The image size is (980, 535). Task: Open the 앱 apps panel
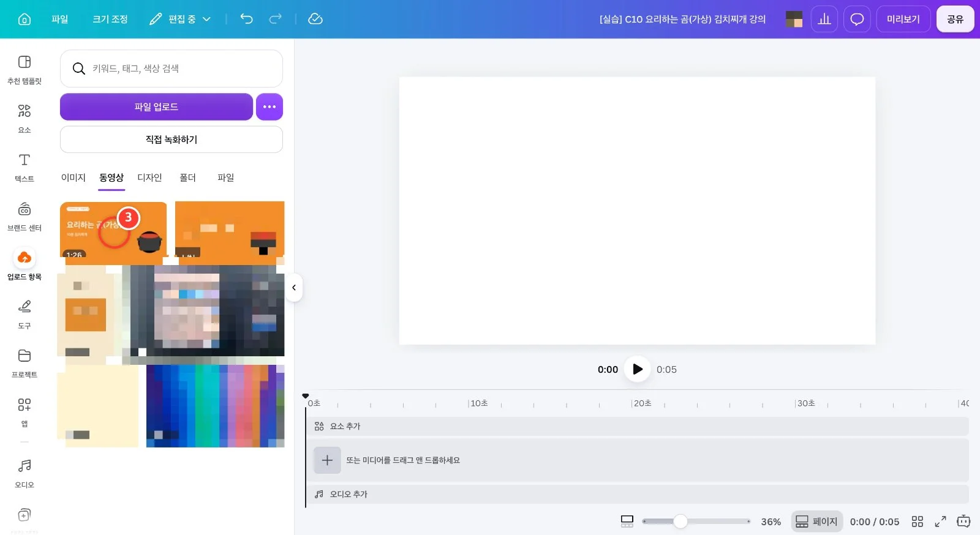coord(24,412)
